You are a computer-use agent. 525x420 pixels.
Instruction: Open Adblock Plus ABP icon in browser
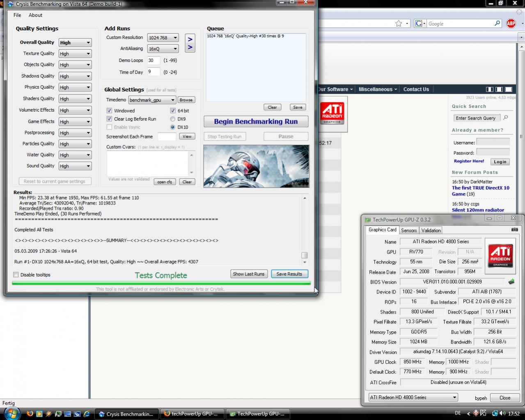pyautogui.click(x=511, y=23)
